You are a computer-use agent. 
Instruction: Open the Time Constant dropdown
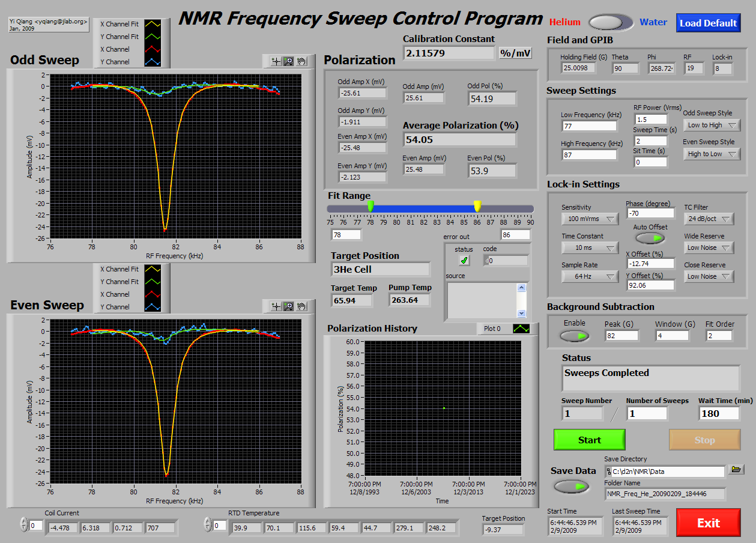tap(590, 247)
